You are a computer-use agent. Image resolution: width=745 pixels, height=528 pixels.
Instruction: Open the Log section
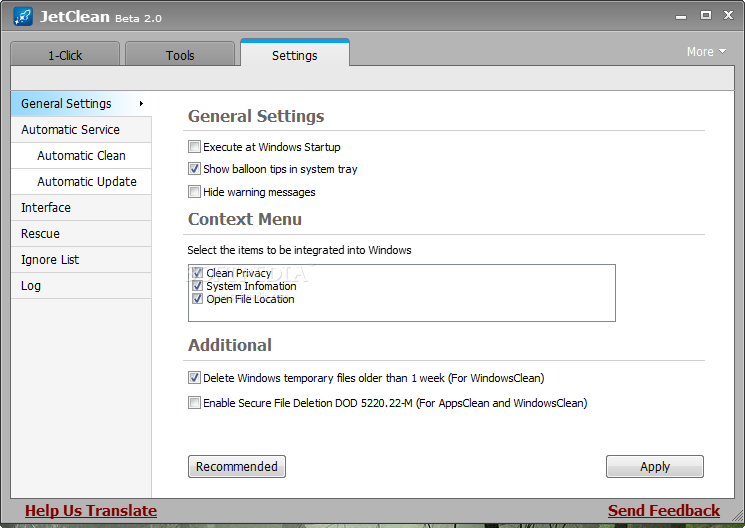point(81,286)
